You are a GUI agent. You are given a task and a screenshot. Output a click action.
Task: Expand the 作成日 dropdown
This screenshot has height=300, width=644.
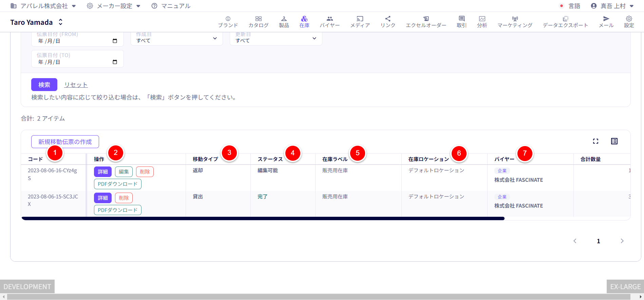coord(176,39)
